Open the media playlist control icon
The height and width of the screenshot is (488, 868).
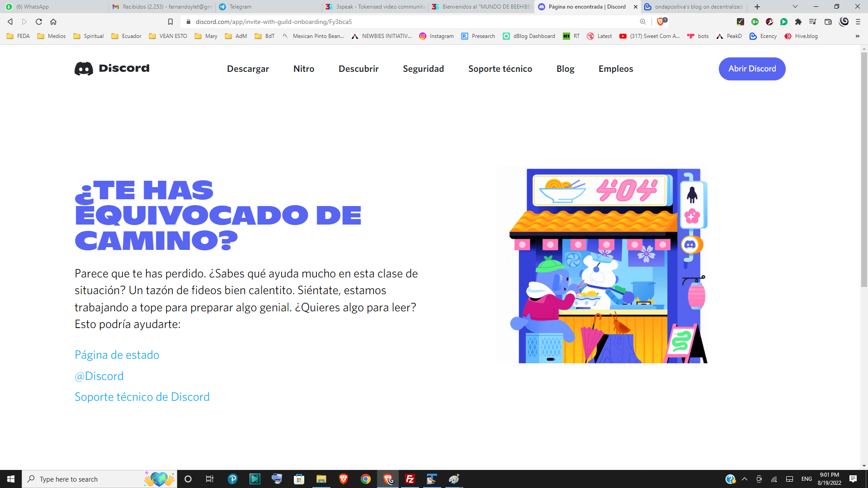[x=812, y=22]
